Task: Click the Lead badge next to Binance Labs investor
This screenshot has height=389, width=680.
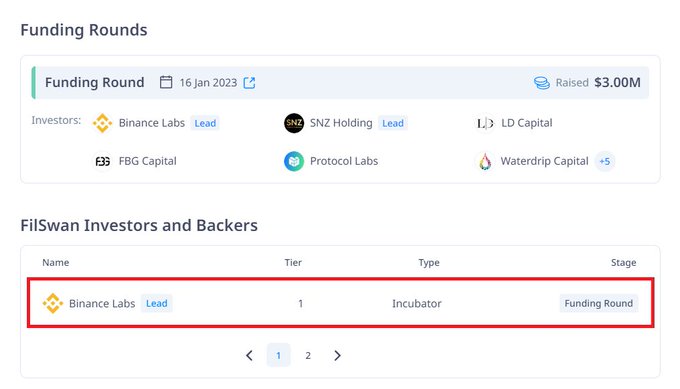Action: click(x=205, y=123)
